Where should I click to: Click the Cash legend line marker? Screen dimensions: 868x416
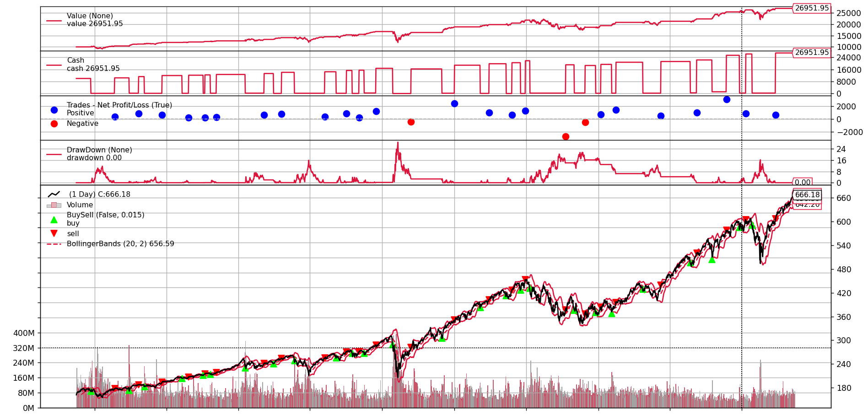[x=54, y=65]
